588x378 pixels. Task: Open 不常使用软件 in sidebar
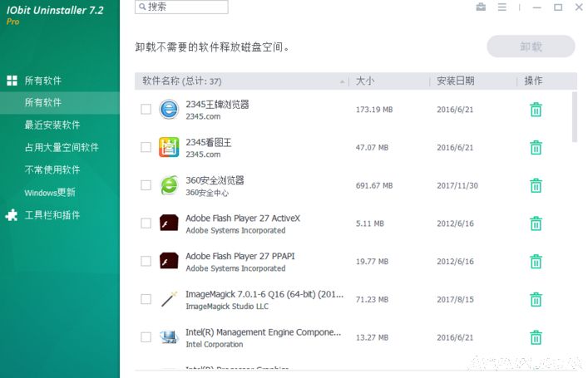click(x=52, y=169)
